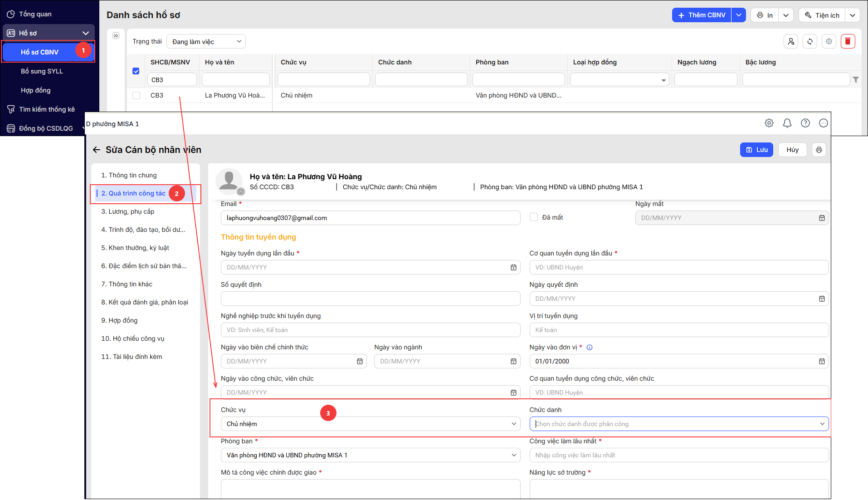Click the Tiện ích button
This screenshot has height=500, width=868.
tap(822, 15)
